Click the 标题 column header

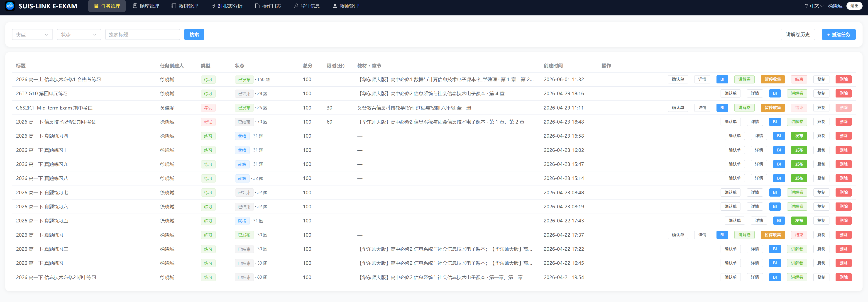[21, 66]
